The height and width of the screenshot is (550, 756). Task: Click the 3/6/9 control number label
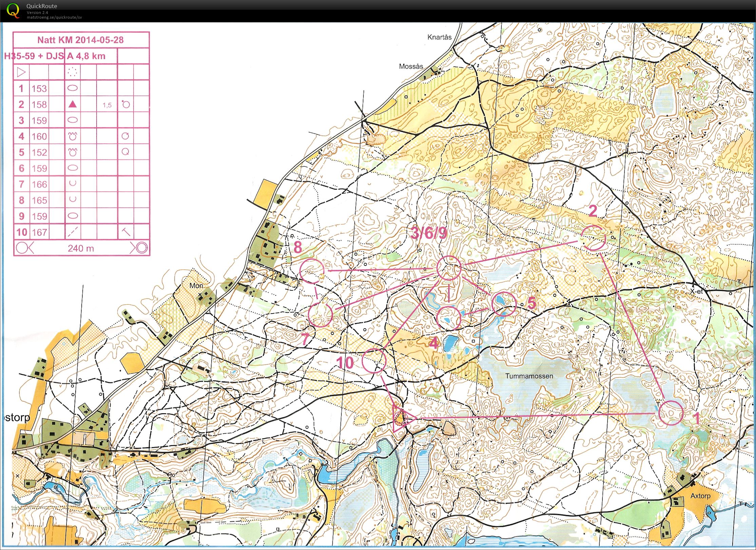coord(429,233)
